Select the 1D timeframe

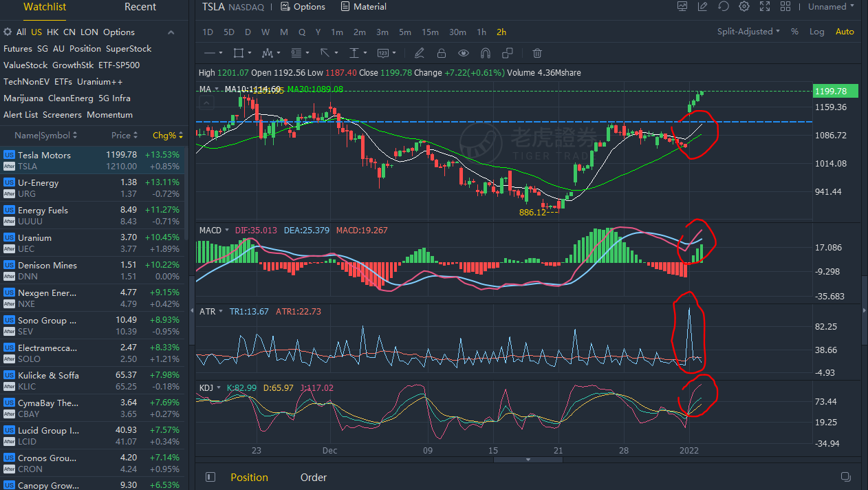tap(208, 32)
